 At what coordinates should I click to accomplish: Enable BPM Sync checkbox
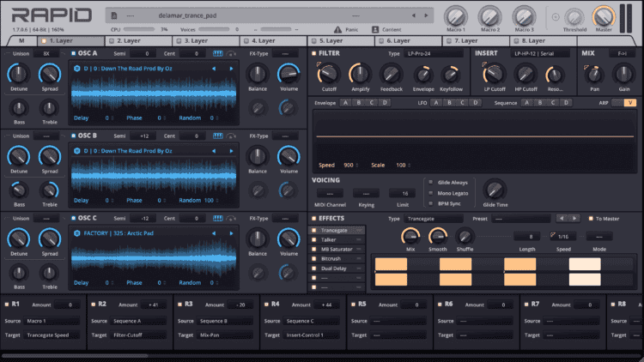click(x=431, y=203)
